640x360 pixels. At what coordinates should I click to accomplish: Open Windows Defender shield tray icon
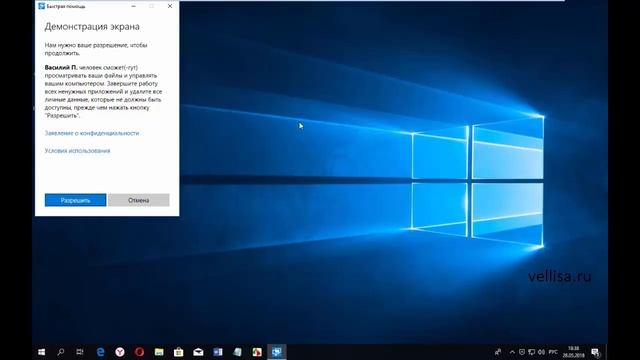point(522,352)
